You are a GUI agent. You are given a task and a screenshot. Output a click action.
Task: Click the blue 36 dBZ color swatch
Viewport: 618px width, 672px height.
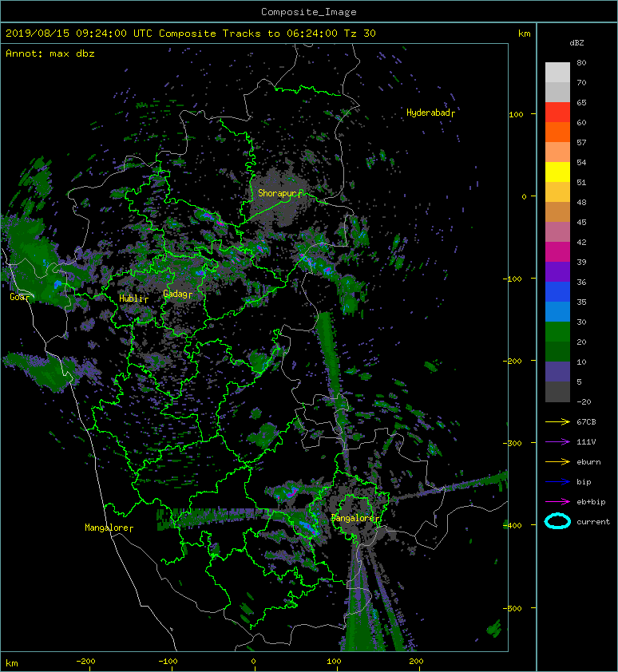pos(557,292)
